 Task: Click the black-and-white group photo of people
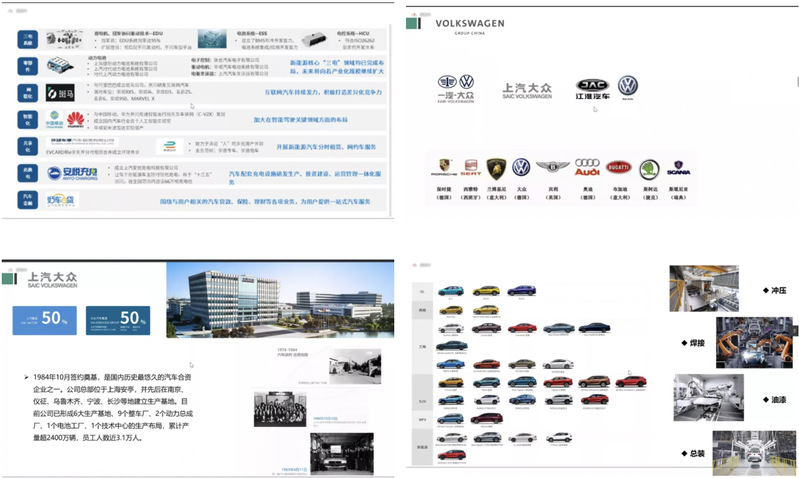point(280,409)
